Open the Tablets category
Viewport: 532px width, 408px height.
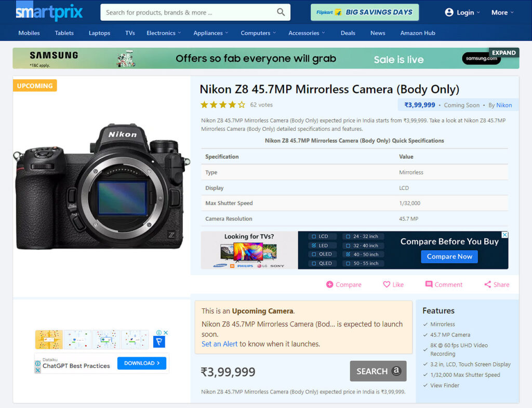[64, 33]
